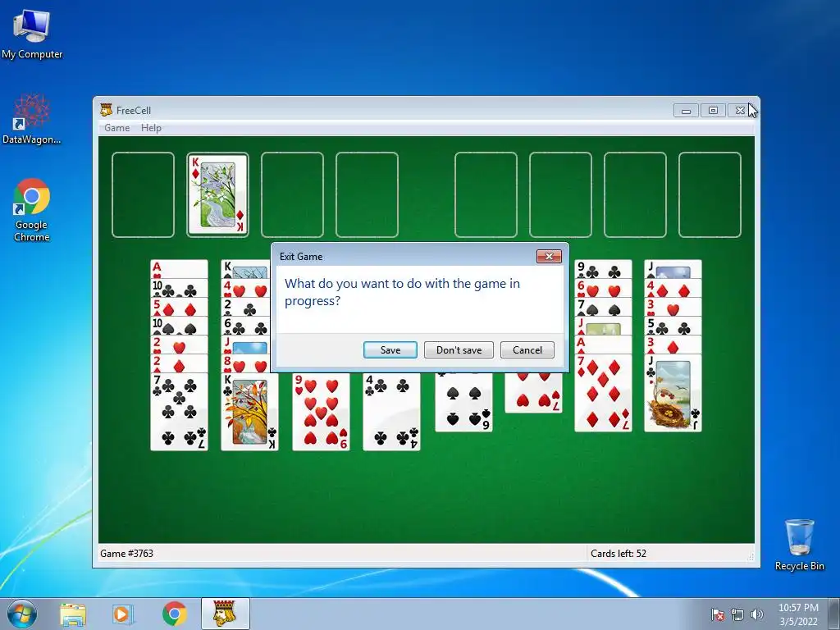Select the 4 of clubs bottom card
Image resolution: width=840 pixels, height=630 pixels.
pyautogui.click(x=391, y=412)
